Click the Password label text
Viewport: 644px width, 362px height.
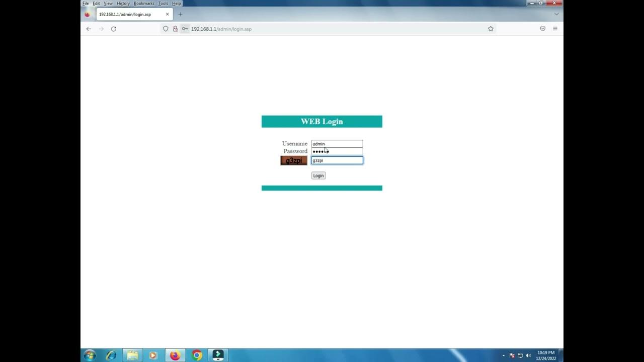click(x=295, y=151)
